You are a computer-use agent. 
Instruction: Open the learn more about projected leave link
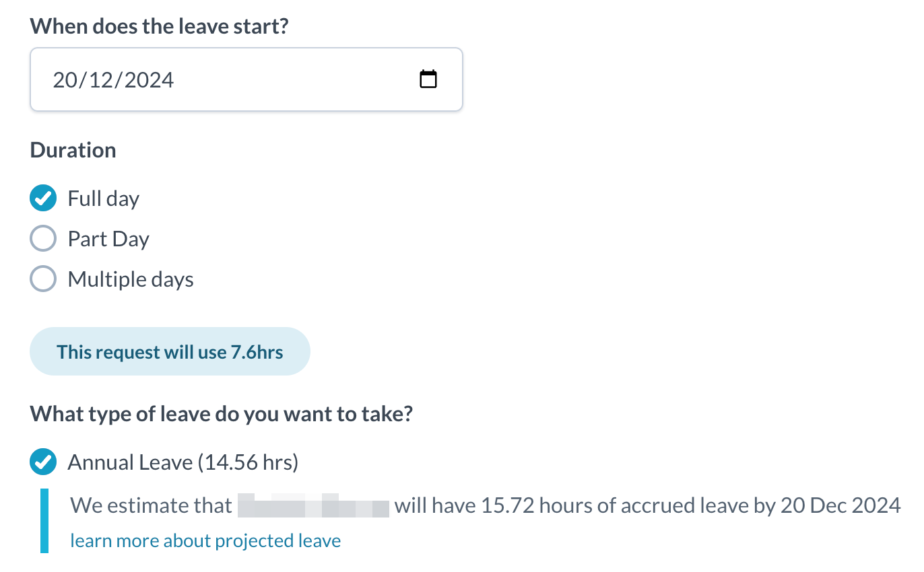point(205,540)
